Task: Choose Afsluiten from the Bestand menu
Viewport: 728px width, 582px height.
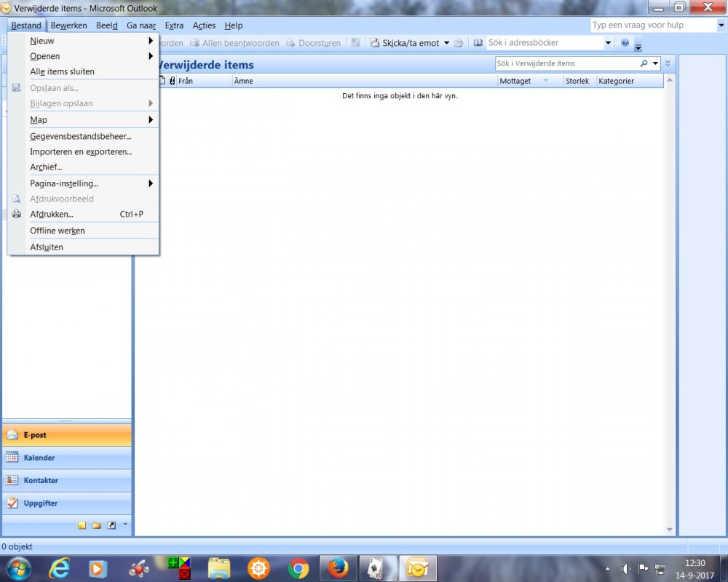Action: pos(47,247)
